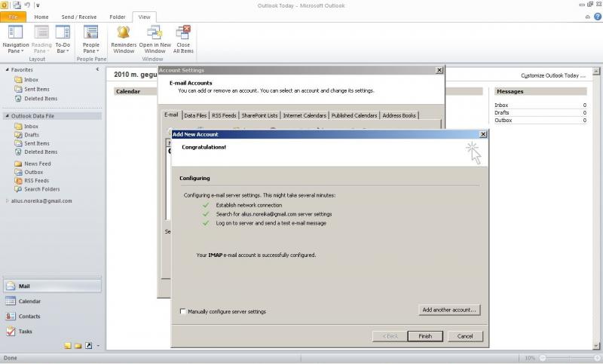603x364 pixels.
Task: Switch to Published Calendars tab
Action: [354, 115]
